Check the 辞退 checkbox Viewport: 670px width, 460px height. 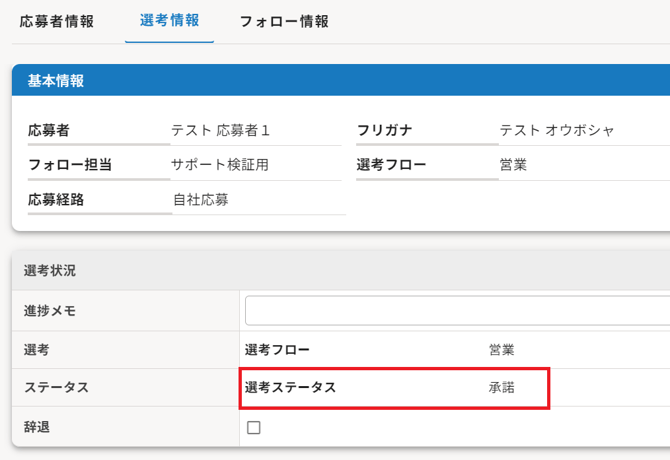tap(253, 427)
